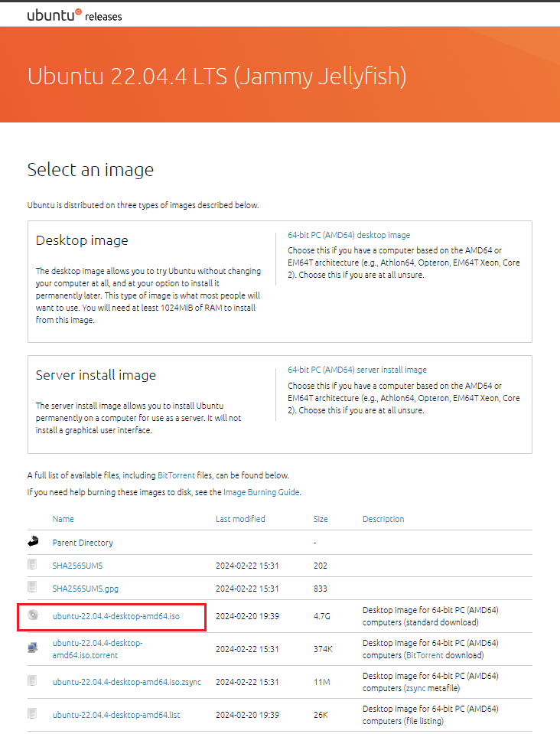
Task: Open the SHA256SUMS file link
Action: (x=77, y=566)
